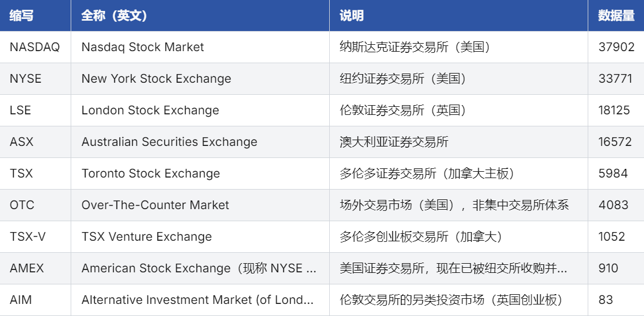The width and height of the screenshot is (644, 316).
Task: Click the New York Stock Exchange cell
Action: point(156,79)
